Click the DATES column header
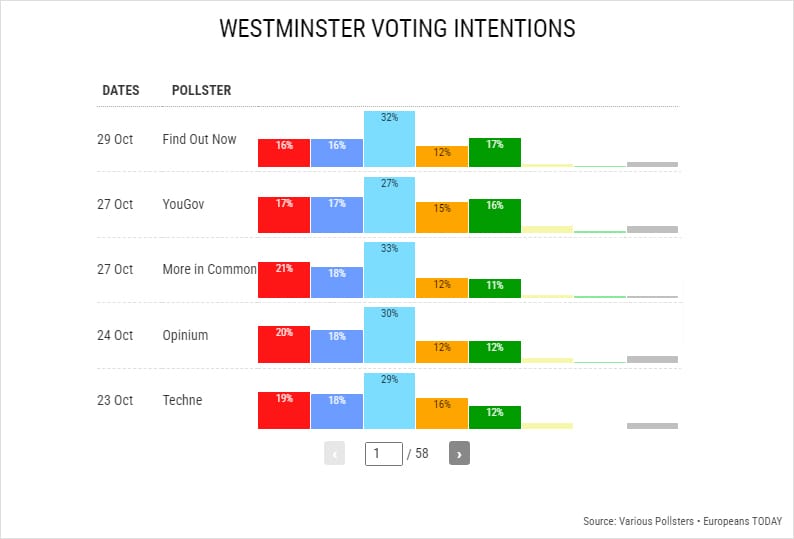This screenshot has width=794, height=539. (x=121, y=90)
